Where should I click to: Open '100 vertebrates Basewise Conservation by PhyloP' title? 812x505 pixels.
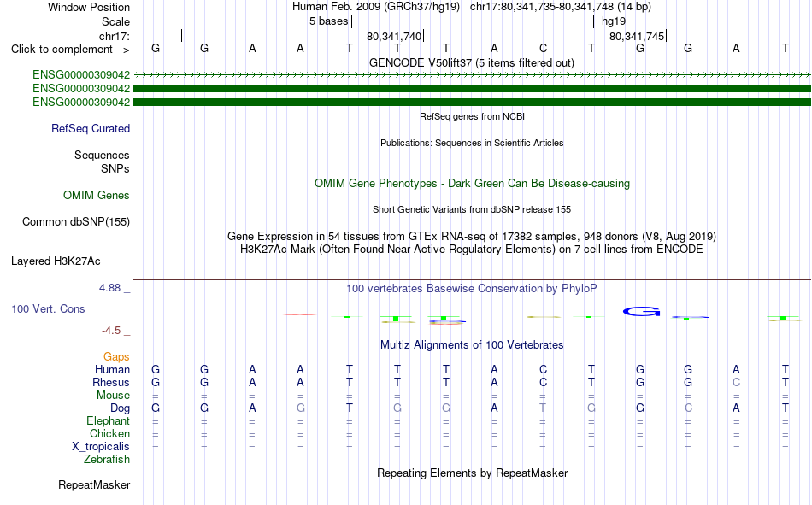point(472,289)
